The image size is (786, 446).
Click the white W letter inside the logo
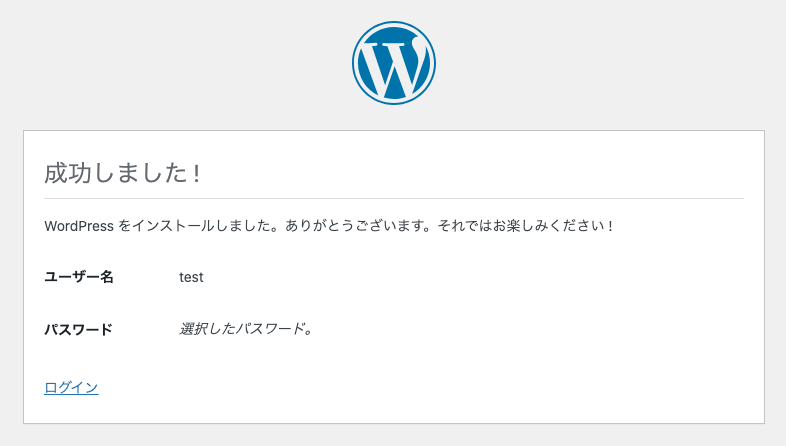[392, 66]
